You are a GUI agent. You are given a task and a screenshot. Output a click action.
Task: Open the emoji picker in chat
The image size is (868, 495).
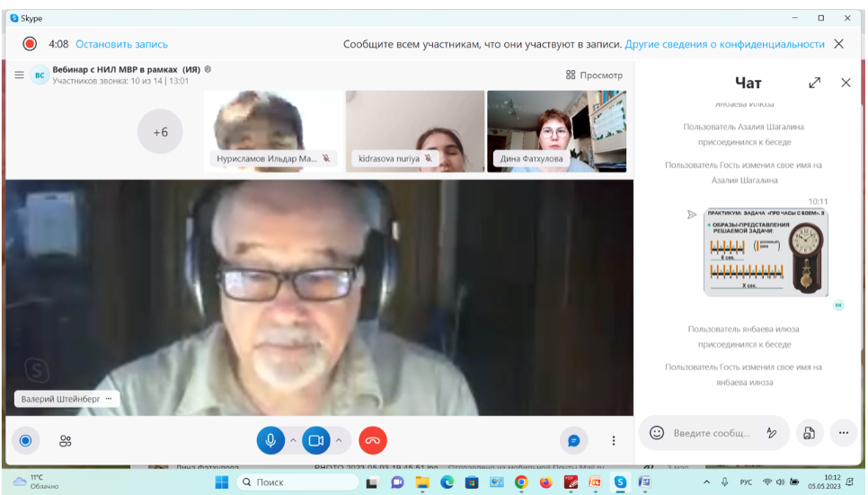pyautogui.click(x=657, y=433)
